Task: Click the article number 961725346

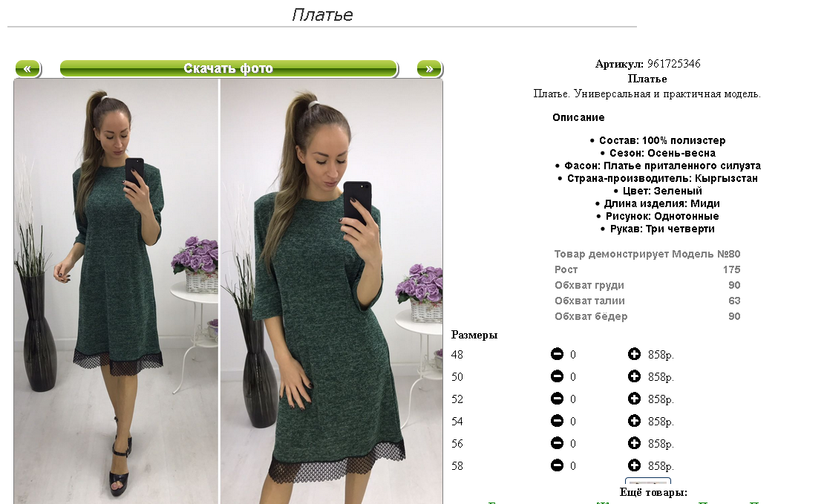Action: pos(673,64)
